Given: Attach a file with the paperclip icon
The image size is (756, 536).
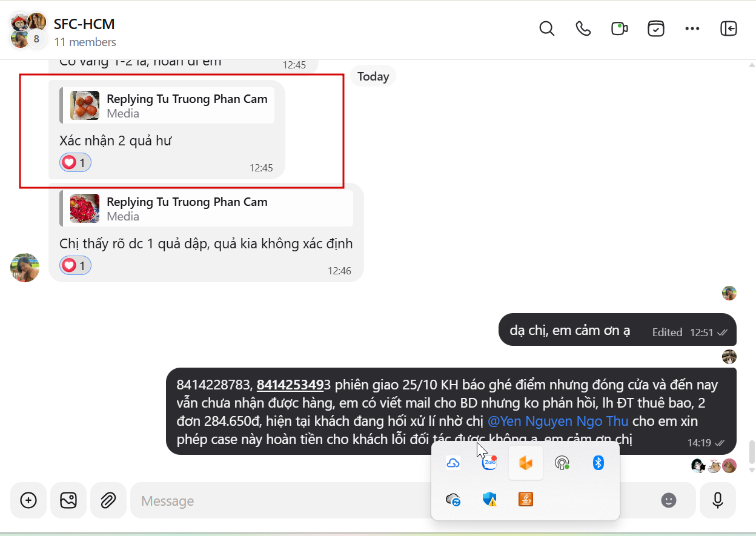Looking at the screenshot, I should point(108,500).
